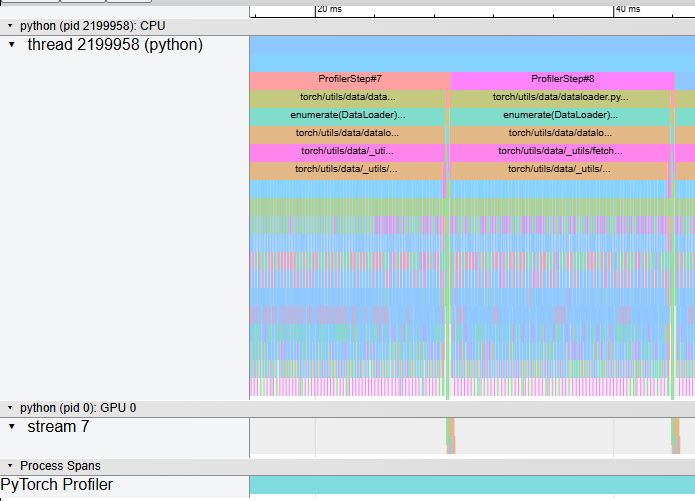Viewport: 695px width, 501px height.
Task: Select the _utils/fetch slice under ProfilerStep#8
Action: pos(559,152)
